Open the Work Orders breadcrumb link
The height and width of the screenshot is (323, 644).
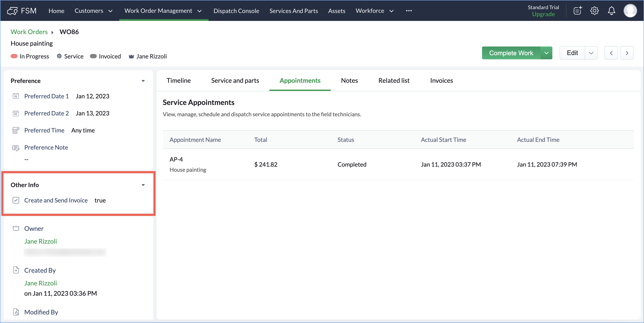coord(29,32)
